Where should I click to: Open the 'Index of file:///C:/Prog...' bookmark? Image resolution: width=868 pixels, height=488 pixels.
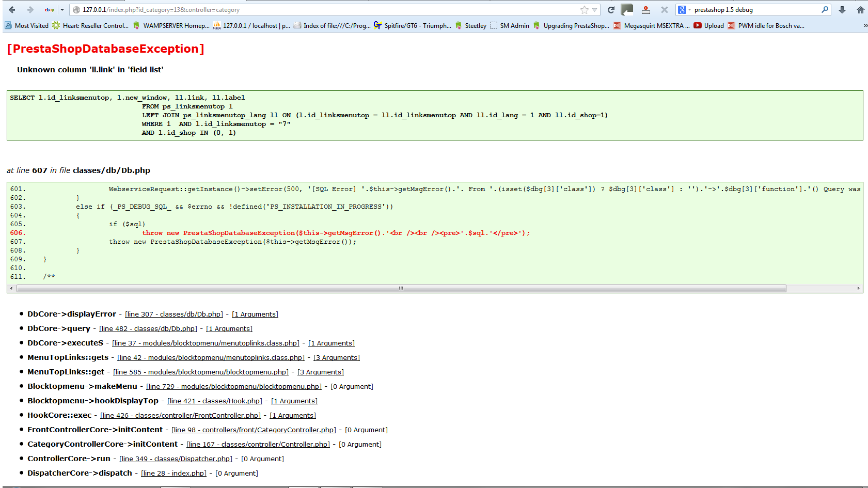pyautogui.click(x=332, y=26)
